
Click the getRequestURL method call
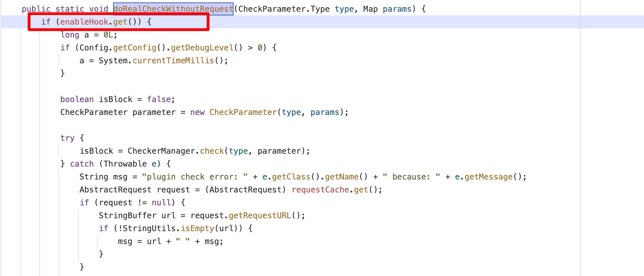click(x=260, y=215)
